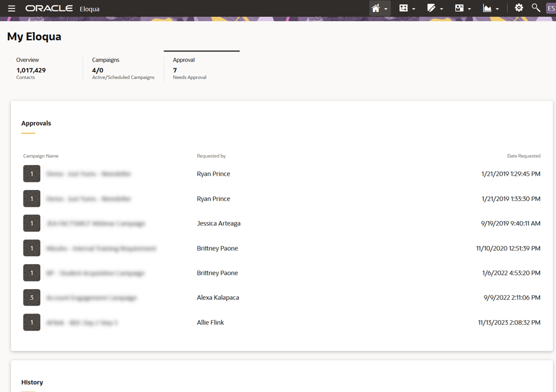This screenshot has width=556, height=392.
Task: Open the Audience contact card icon
Action: coord(459,8)
